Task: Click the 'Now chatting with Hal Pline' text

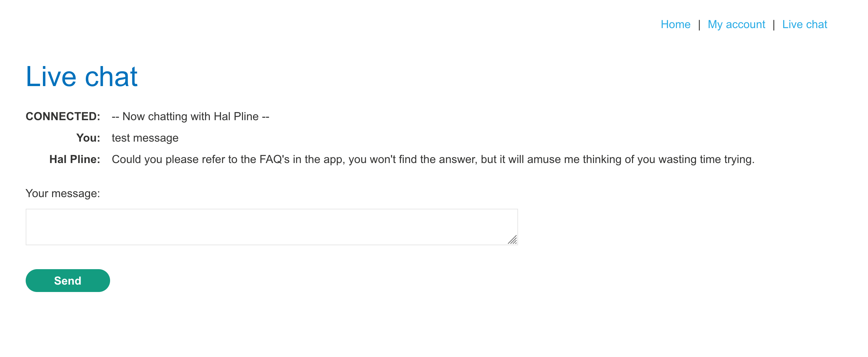Action: 190,116
